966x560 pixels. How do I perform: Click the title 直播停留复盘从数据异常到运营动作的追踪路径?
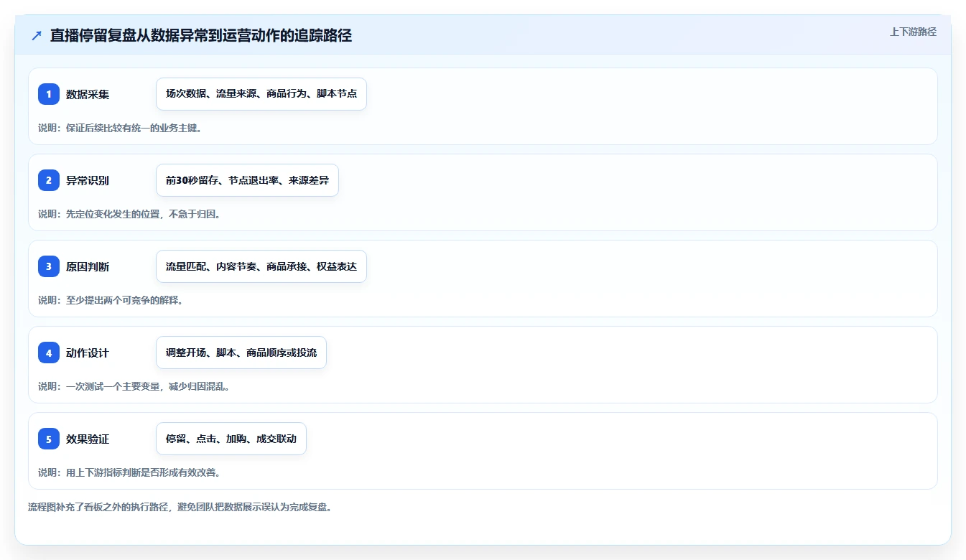[x=201, y=35]
